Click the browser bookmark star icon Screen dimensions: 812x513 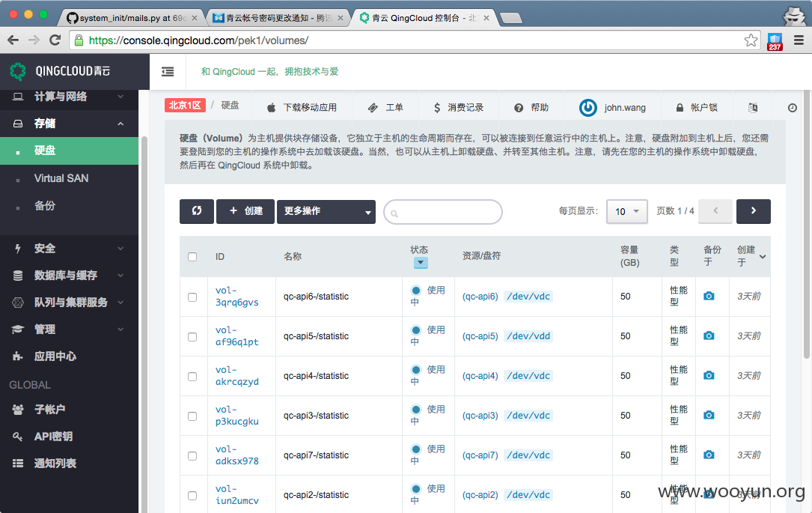coord(751,40)
